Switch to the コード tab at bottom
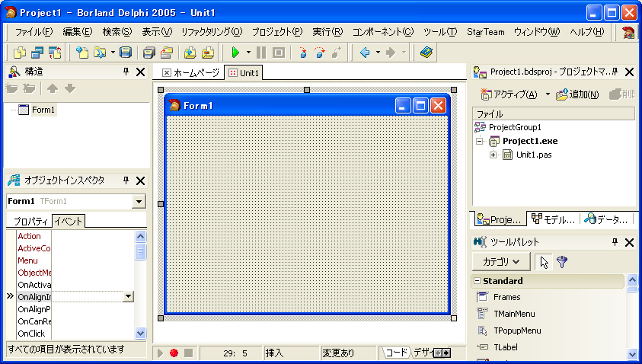 click(396, 353)
